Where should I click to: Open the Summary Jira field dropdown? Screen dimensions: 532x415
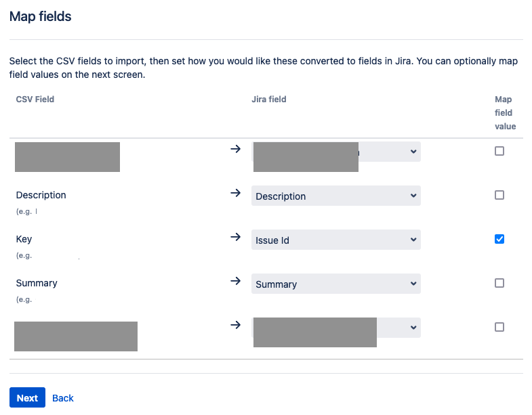tap(336, 284)
